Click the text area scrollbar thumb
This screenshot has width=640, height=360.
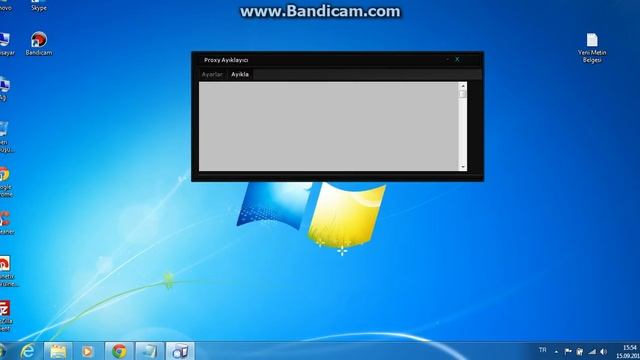[x=463, y=94]
